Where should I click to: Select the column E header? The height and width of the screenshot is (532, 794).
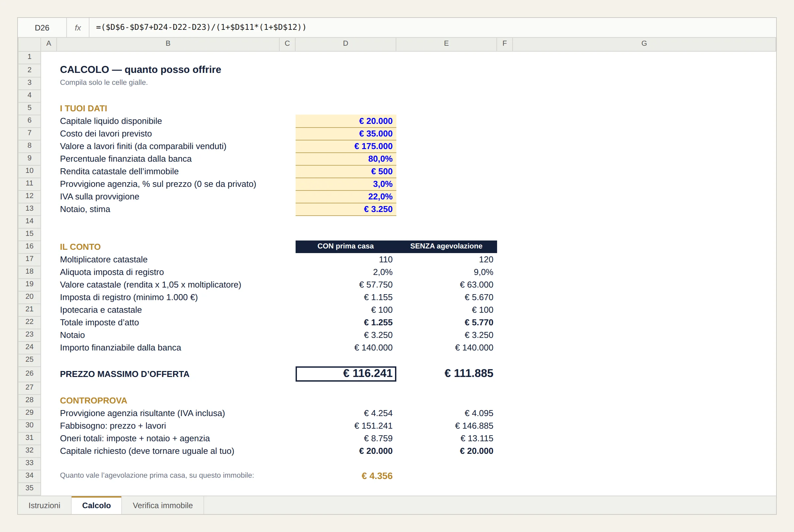pyautogui.click(x=446, y=43)
